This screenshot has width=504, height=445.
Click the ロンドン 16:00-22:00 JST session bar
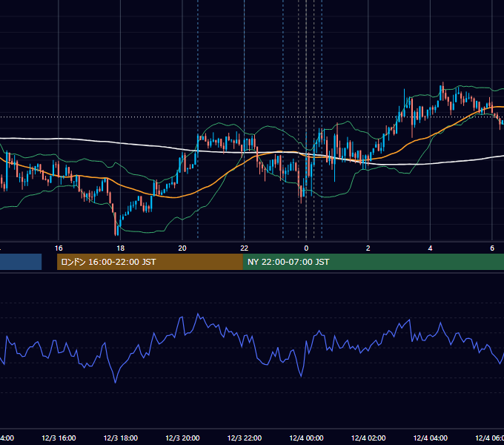coord(150,262)
